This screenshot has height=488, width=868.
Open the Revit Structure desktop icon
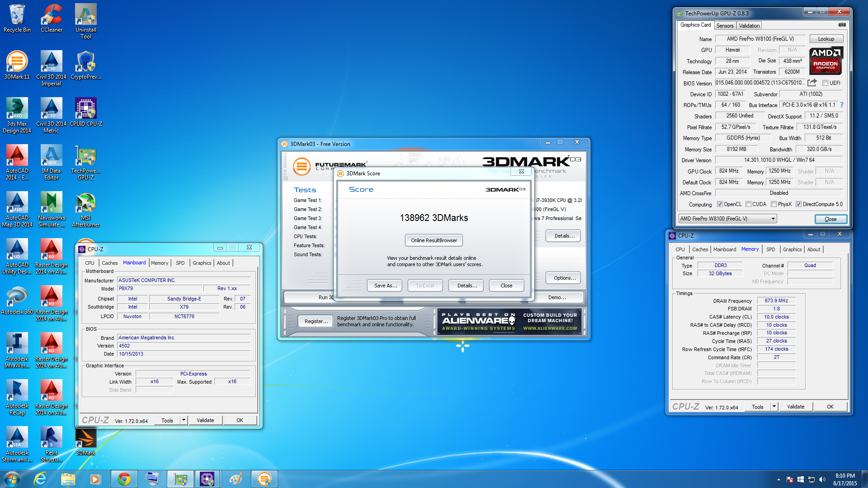pyautogui.click(x=51, y=444)
